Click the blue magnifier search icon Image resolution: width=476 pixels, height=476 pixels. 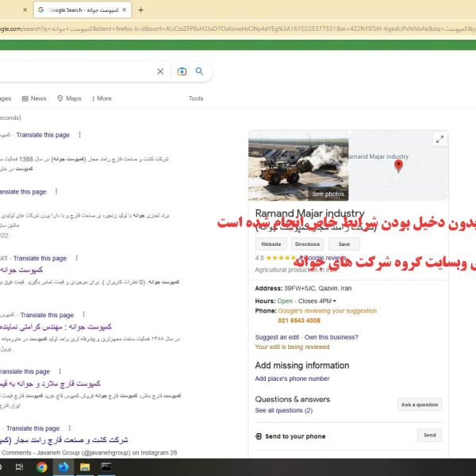[x=200, y=71]
